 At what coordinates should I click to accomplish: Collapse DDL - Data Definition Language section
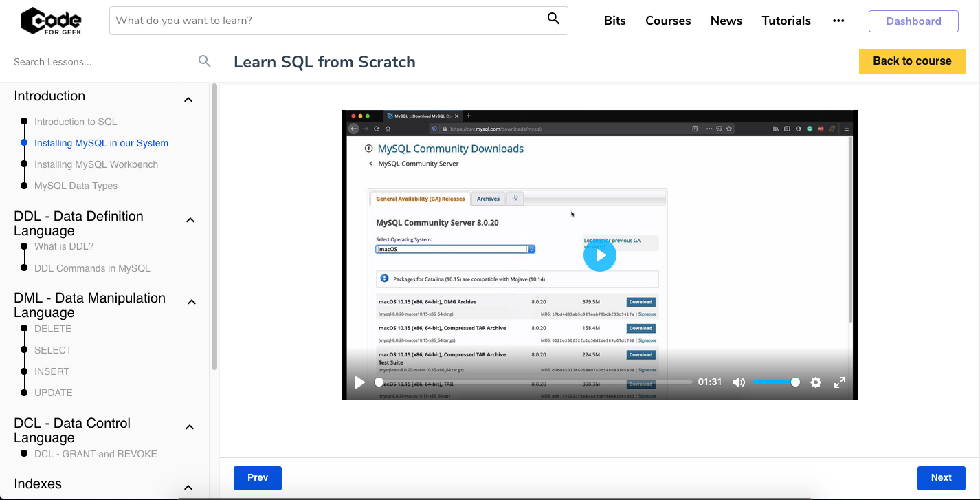pos(191,220)
